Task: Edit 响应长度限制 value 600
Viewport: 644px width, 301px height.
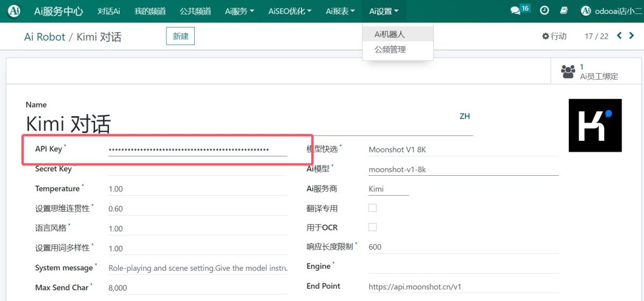Action: [x=464, y=247]
